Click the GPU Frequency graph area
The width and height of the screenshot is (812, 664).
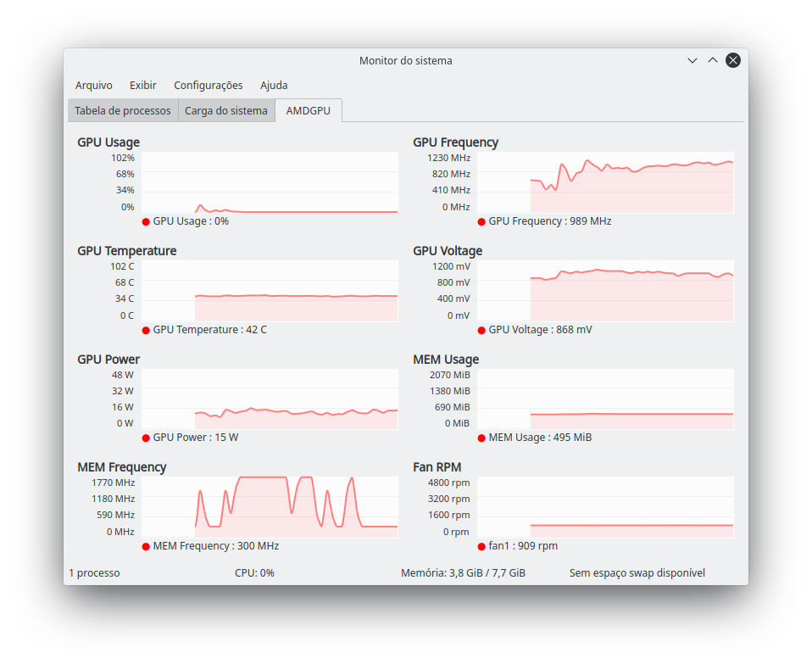pos(605,182)
